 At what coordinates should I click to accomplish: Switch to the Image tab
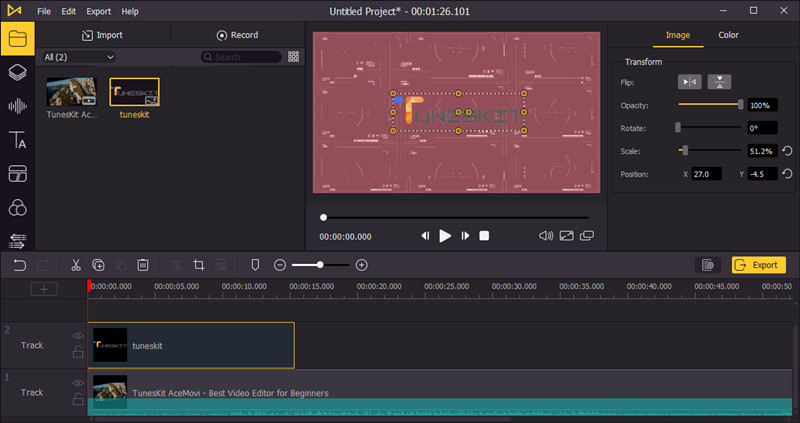click(678, 35)
